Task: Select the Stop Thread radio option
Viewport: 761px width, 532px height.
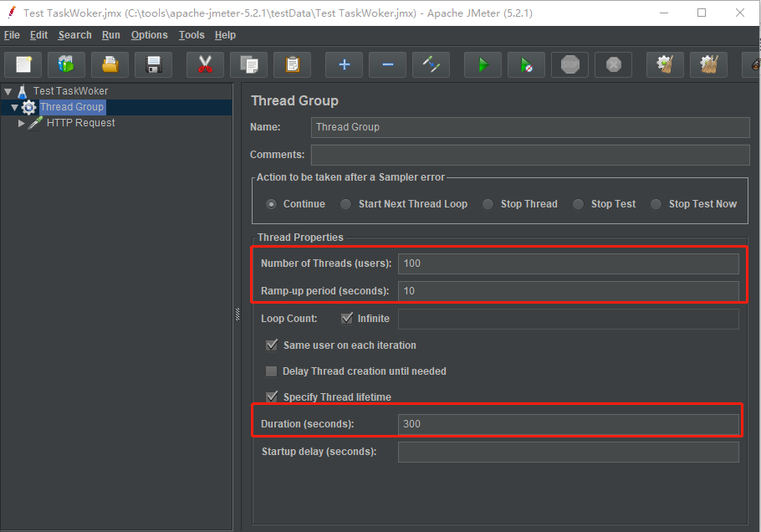Action: [x=488, y=204]
